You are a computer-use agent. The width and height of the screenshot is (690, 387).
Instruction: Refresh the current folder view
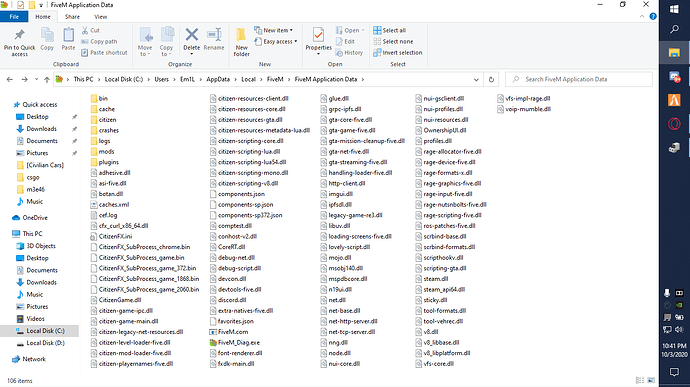click(x=491, y=80)
